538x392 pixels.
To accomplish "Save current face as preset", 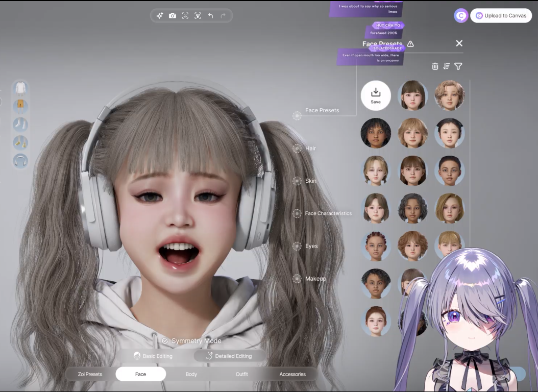I will (376, 95).
